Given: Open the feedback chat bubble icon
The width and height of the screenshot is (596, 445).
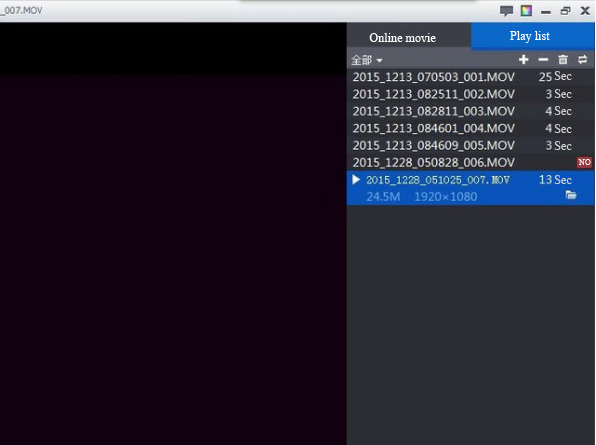Looking at the screenshot, I should tap(506, 11).
